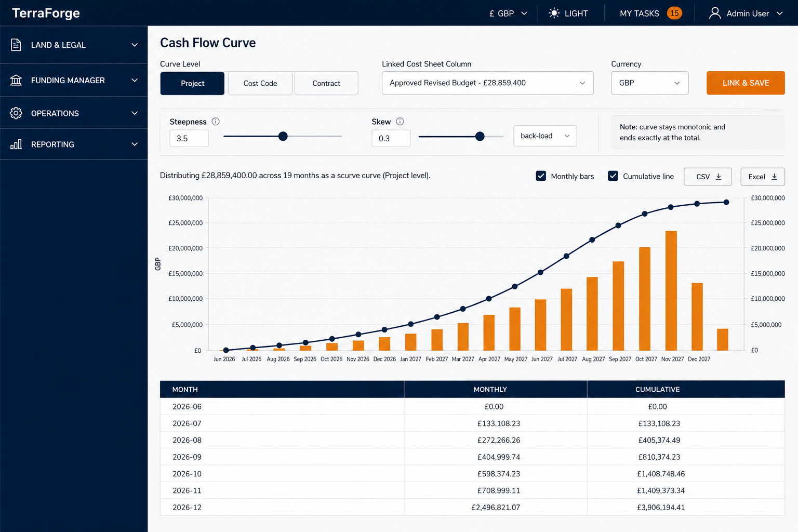This screenshot has height=532, width=798.
Task: Click the Land & Legal document icon
Action: click(16, 45)
